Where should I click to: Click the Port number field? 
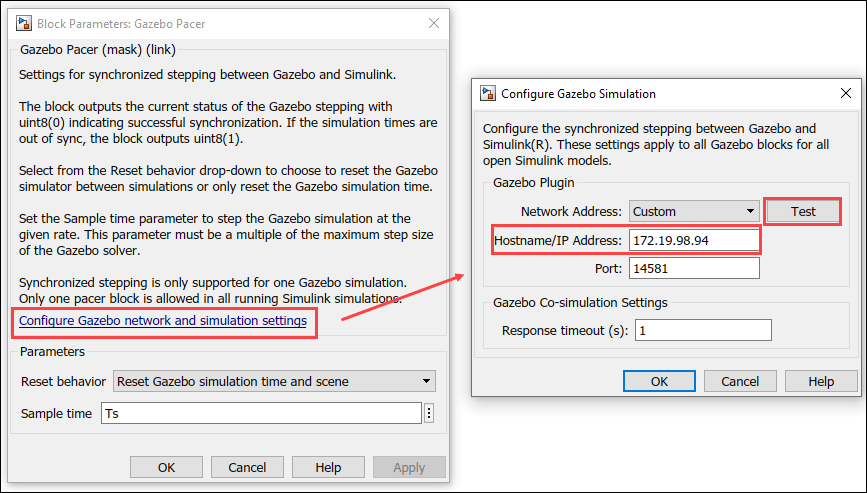point(692,268)
